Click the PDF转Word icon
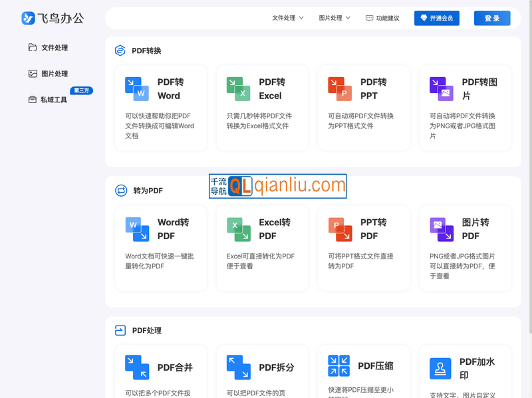Image resolution: width=532 pixels, height=398 pixels. [x=137, y=89]
